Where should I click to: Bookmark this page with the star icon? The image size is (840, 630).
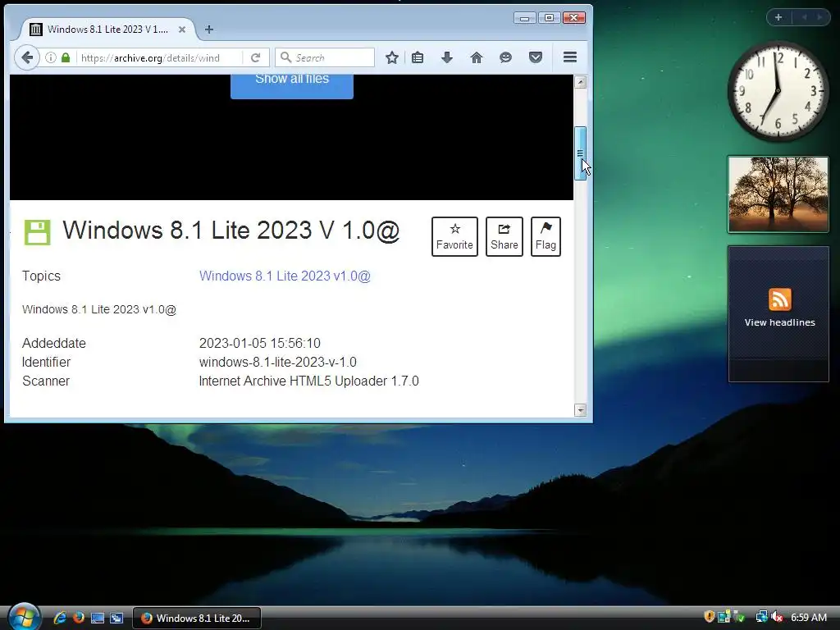[392, 57]
